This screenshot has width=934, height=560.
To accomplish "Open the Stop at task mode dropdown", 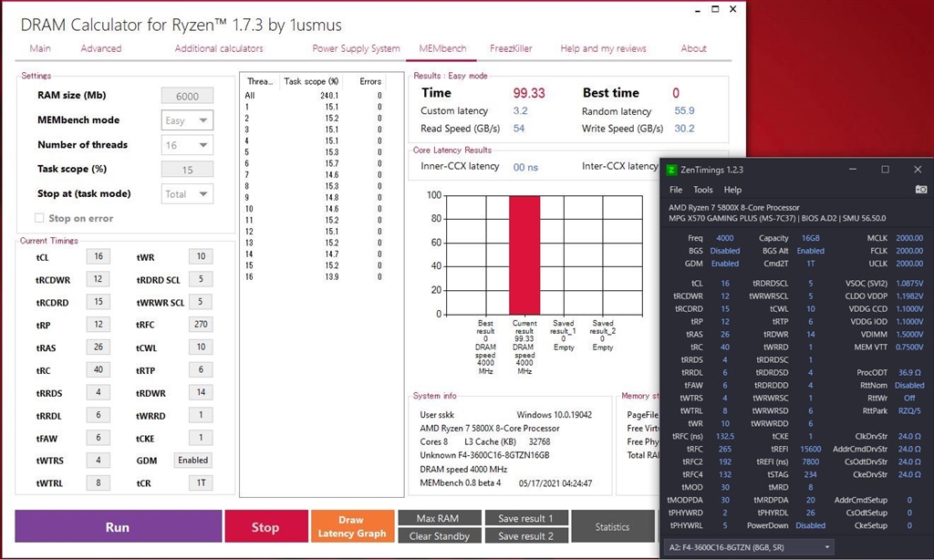I will pos(187,194).
